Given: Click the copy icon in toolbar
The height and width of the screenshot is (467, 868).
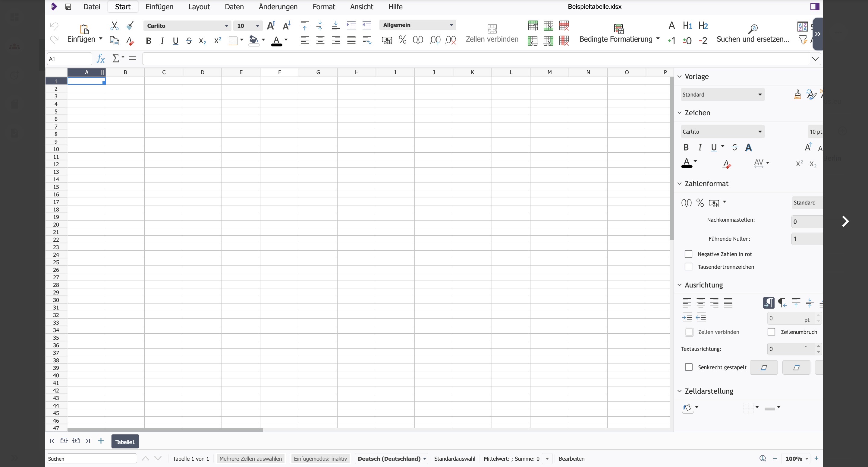Looking at the screenshot, I should 114,41.
